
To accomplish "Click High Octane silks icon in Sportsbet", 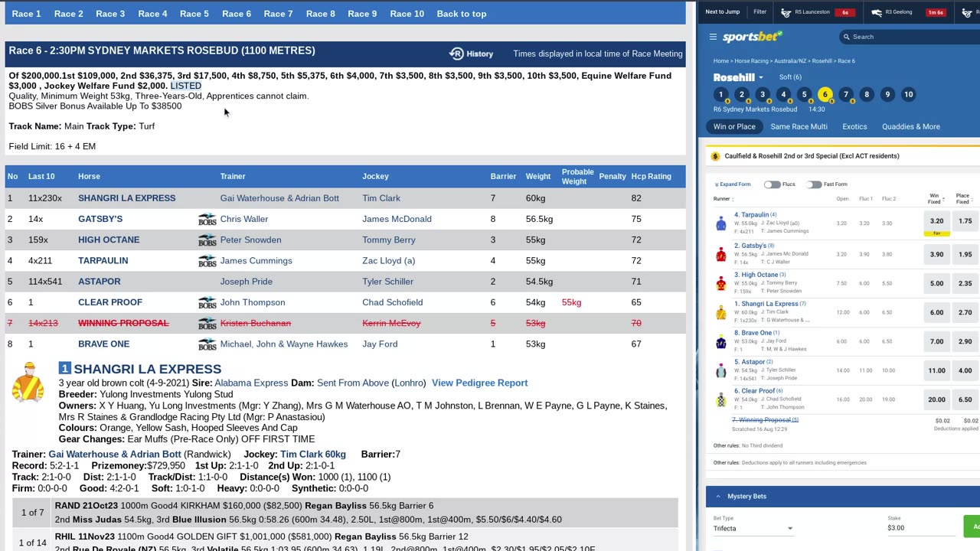I will coord(720,283).
